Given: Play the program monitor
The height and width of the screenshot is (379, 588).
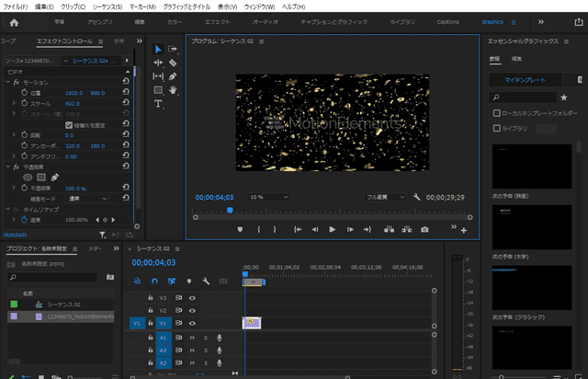Looking at the screenshot, I should (x=333, y=229).
